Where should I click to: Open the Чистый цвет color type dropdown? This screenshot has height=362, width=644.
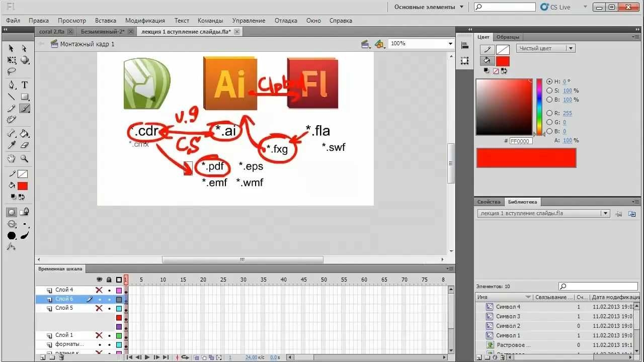545,48
